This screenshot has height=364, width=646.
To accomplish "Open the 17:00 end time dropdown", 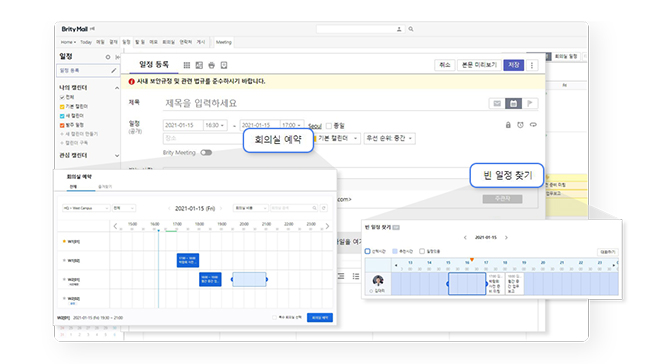I will (x=292, y=125).
